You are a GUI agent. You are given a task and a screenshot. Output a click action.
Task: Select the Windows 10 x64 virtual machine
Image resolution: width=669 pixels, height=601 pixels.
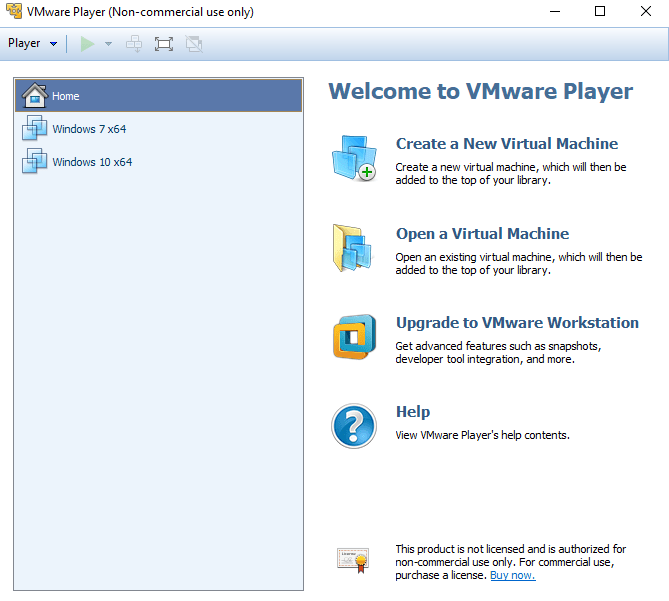click(159, 162)
